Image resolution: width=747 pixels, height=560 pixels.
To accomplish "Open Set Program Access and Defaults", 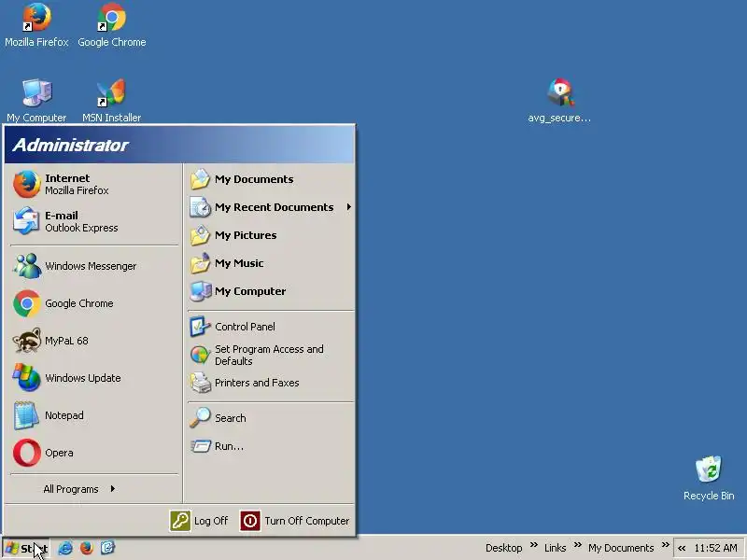I will [271, 355].
